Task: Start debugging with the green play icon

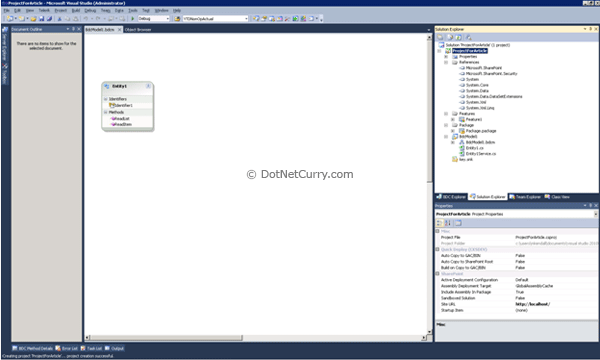Action: coord(132,18)
